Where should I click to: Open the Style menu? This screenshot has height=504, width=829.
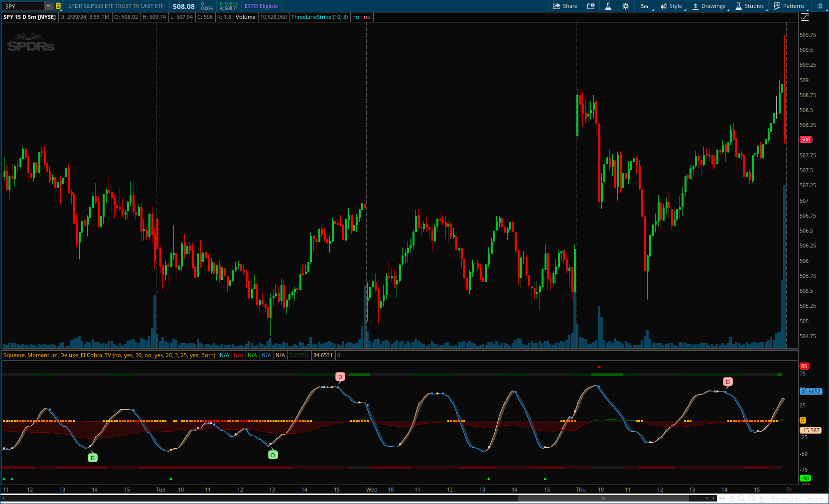point(672,6)
